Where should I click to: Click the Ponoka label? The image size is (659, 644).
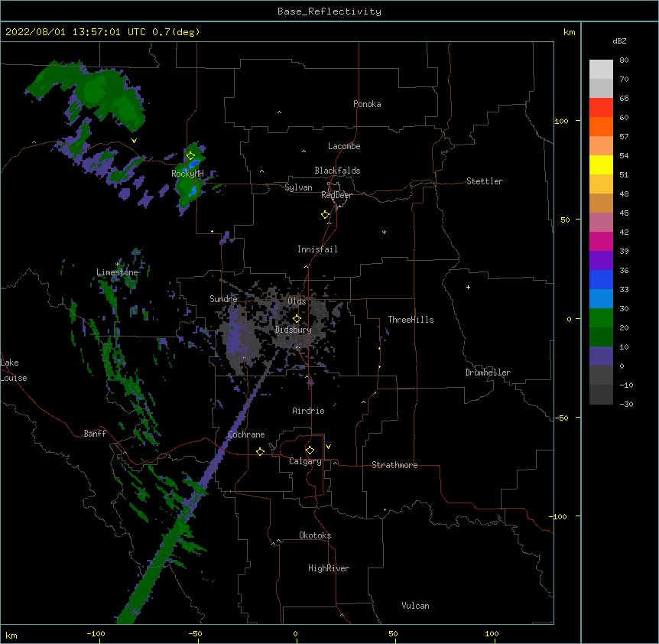click(367, 104)
